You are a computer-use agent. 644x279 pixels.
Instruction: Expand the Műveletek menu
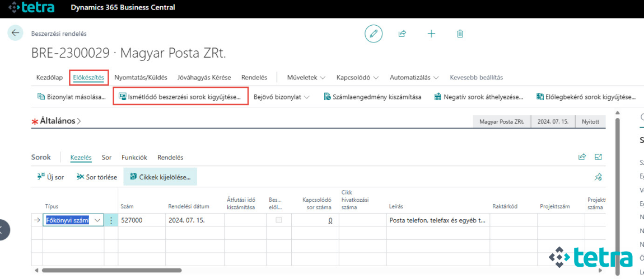pyautogui.click(x=306, y=77)
